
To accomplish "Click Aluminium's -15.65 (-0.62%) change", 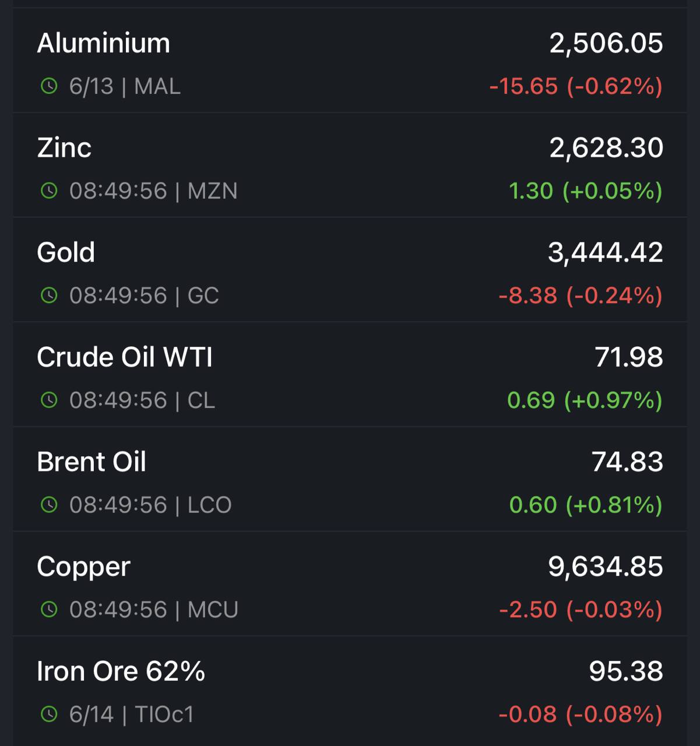I will pyautogui.click(x=576, y=87).
